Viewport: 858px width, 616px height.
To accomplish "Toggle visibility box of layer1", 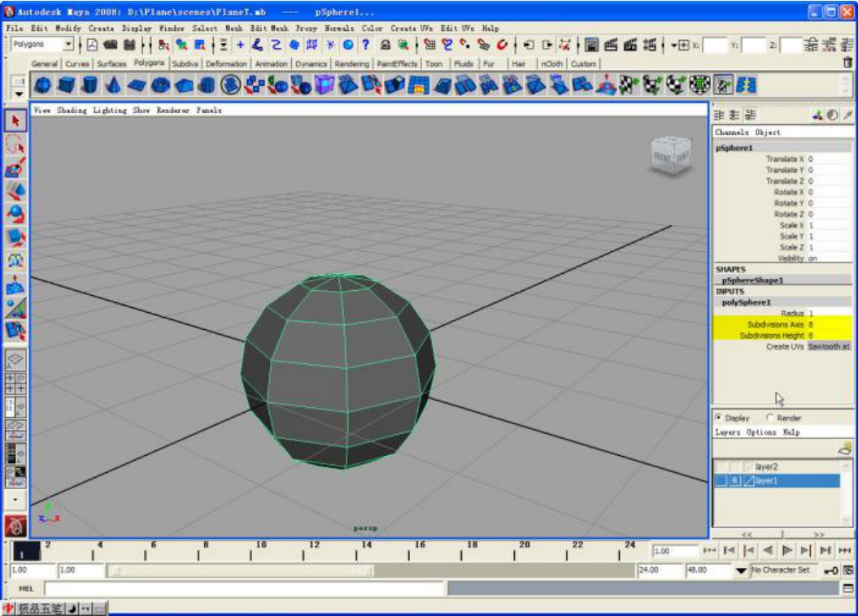I will coord(722,480).
